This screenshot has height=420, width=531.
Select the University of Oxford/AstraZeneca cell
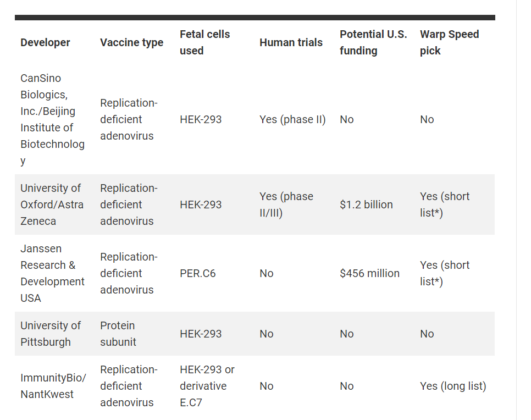point(52,205)
